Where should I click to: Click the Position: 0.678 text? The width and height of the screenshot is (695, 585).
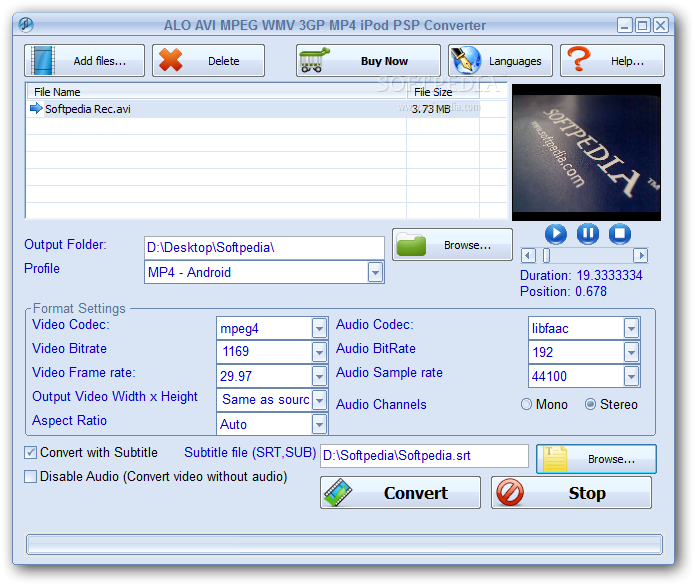pyautogui.click(x=563, y=291)
